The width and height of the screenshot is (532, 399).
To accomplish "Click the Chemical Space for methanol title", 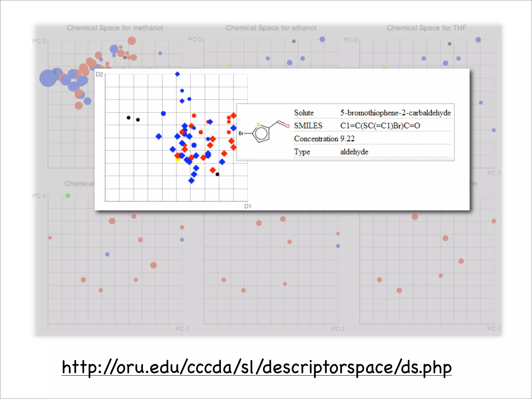I will click(115, 28).
